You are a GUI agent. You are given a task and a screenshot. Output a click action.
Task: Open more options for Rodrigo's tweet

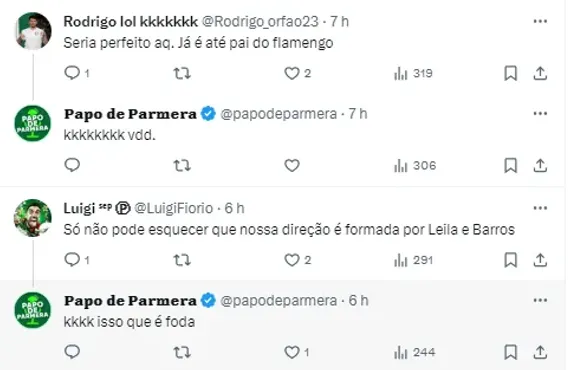point(540,21)
